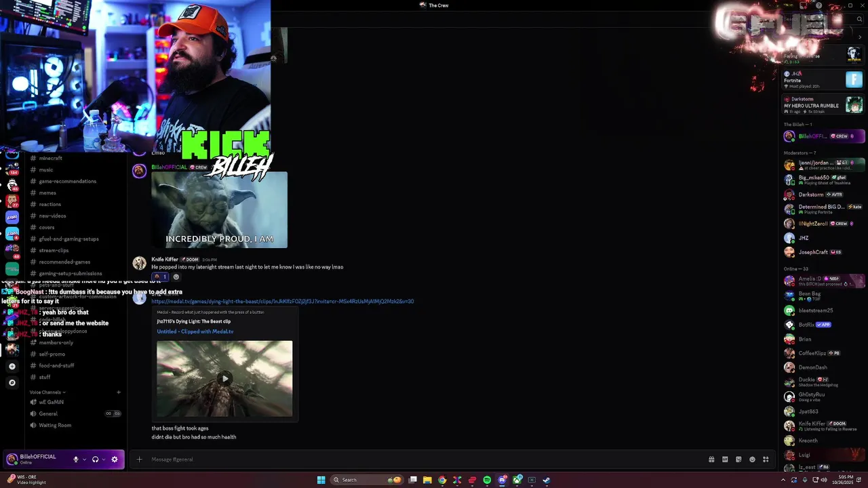Open the emoji picker
Image resolution: width=868 pixels, height=488 pixels.
click(752, 460)
